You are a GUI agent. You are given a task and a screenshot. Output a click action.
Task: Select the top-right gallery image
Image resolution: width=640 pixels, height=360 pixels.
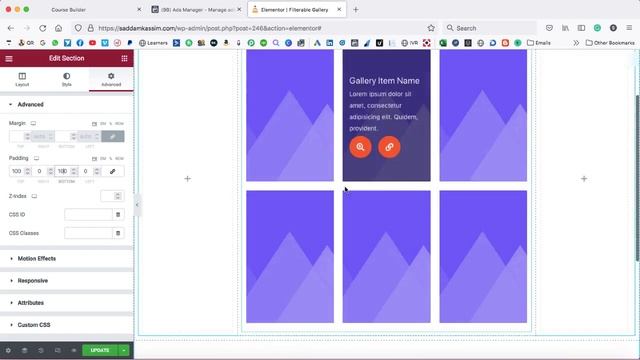pos(483,115)
